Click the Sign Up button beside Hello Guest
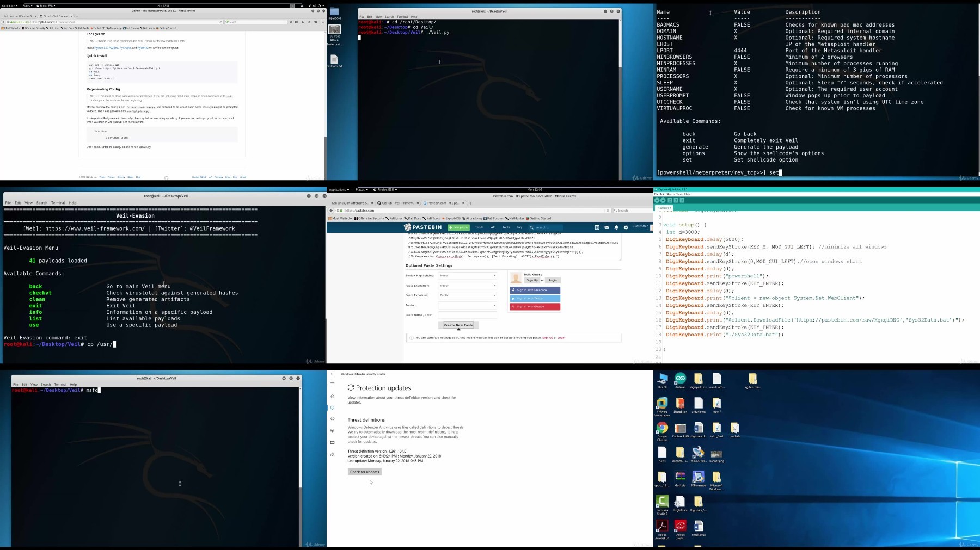This screenshot has width=980, height=550. tap(532, 280)
